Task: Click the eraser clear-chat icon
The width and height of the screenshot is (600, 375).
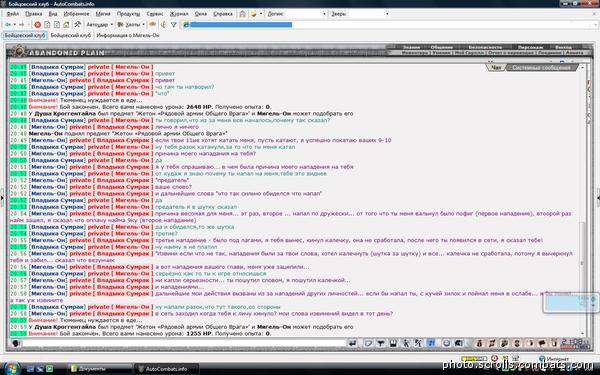Action: click(368, 343)
